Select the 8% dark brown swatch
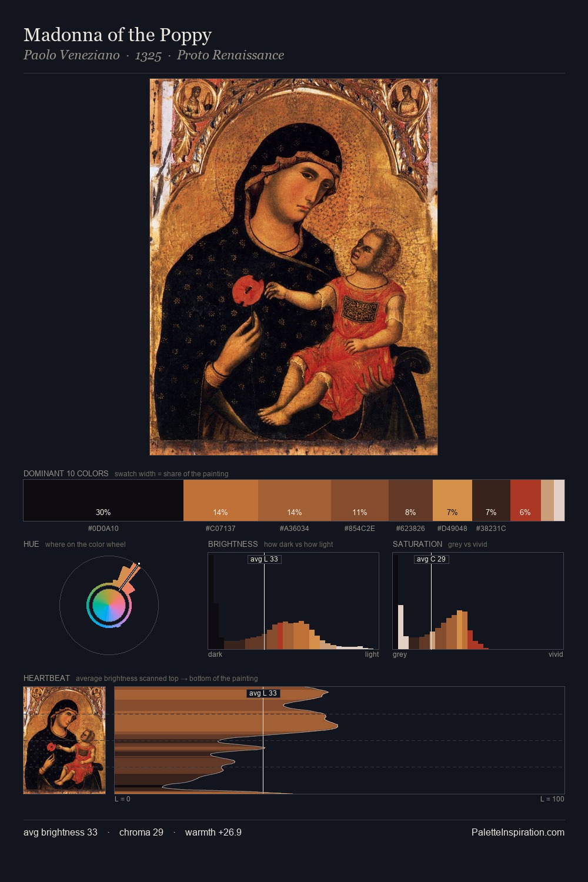Image resolution: width=588 pixels, height=882 pixels. coord(410,500)
